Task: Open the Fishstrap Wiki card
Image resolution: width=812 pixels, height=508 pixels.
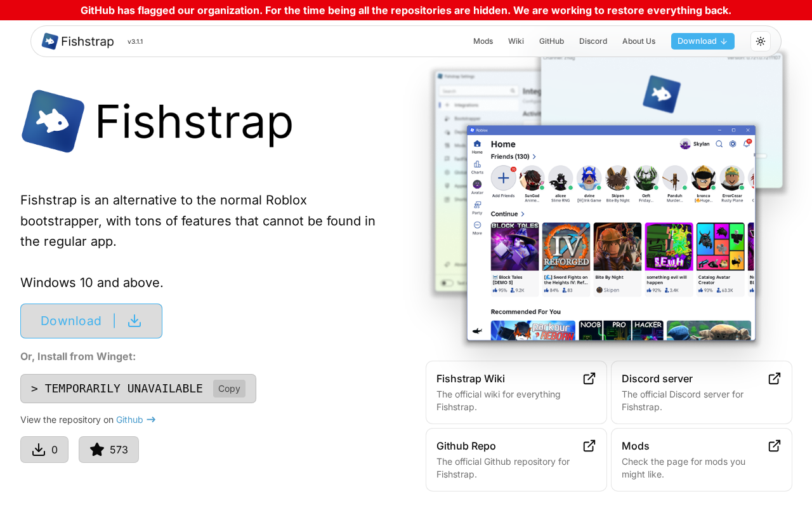Action: coord(516,392)
